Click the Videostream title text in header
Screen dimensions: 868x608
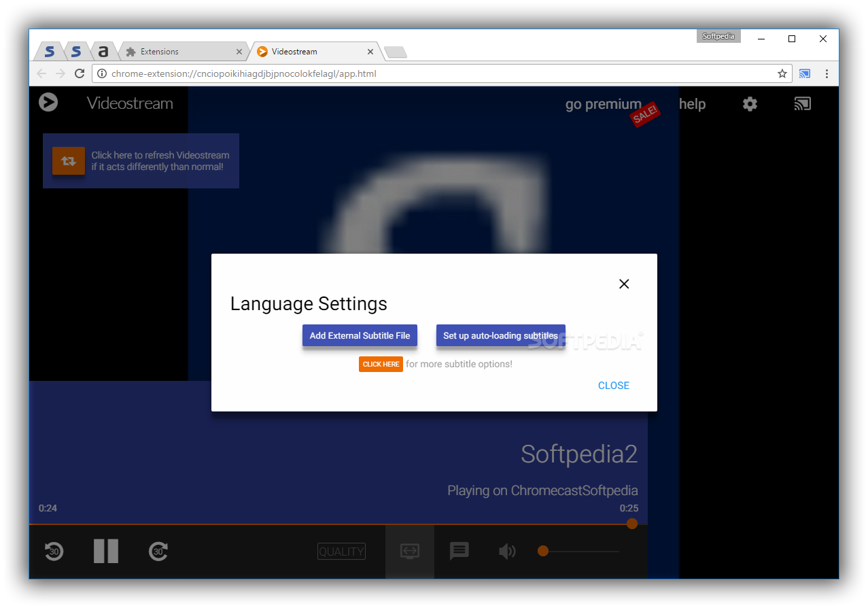tap(130, 103)
